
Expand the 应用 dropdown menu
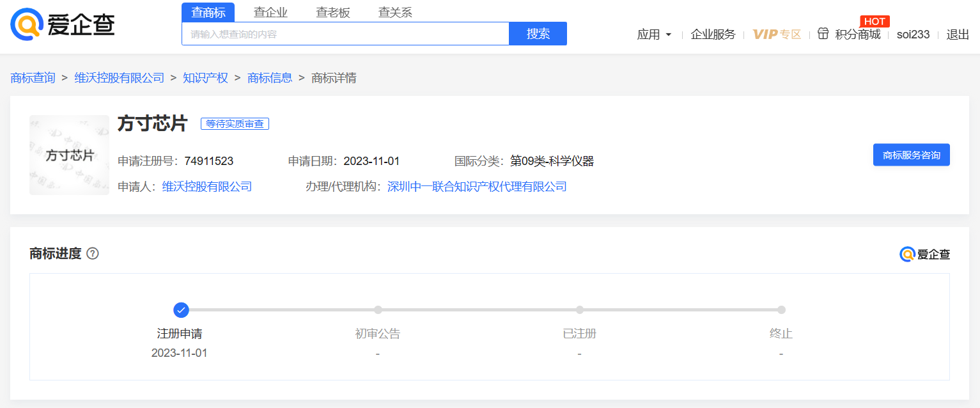654,35
